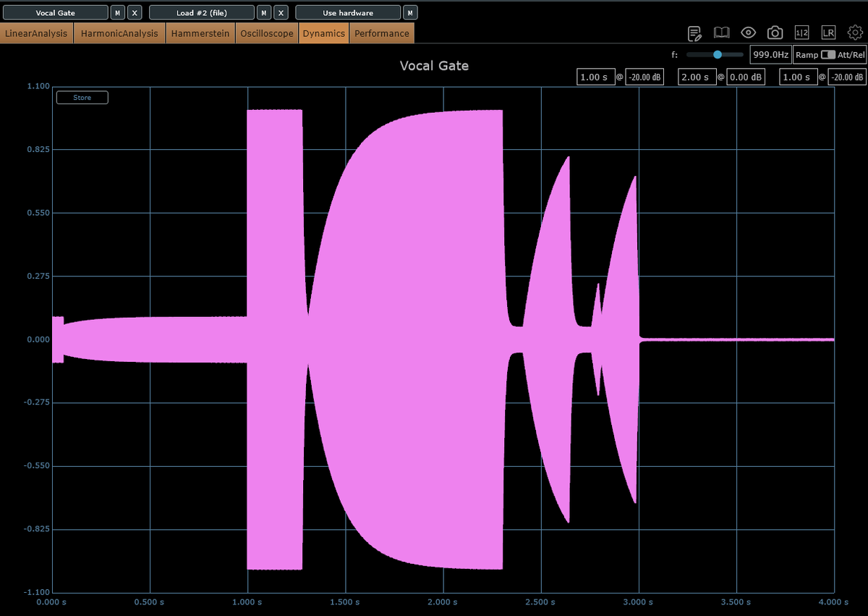This screenshot has width=868, height=616.
Task: Mute Use hardware slot with M button
Action: pyautogui.click(x=410, y=13)
